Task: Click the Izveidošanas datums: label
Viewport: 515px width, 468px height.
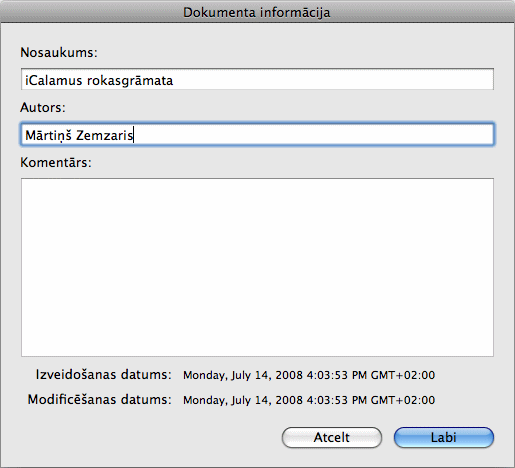Action: click(103, 375)
